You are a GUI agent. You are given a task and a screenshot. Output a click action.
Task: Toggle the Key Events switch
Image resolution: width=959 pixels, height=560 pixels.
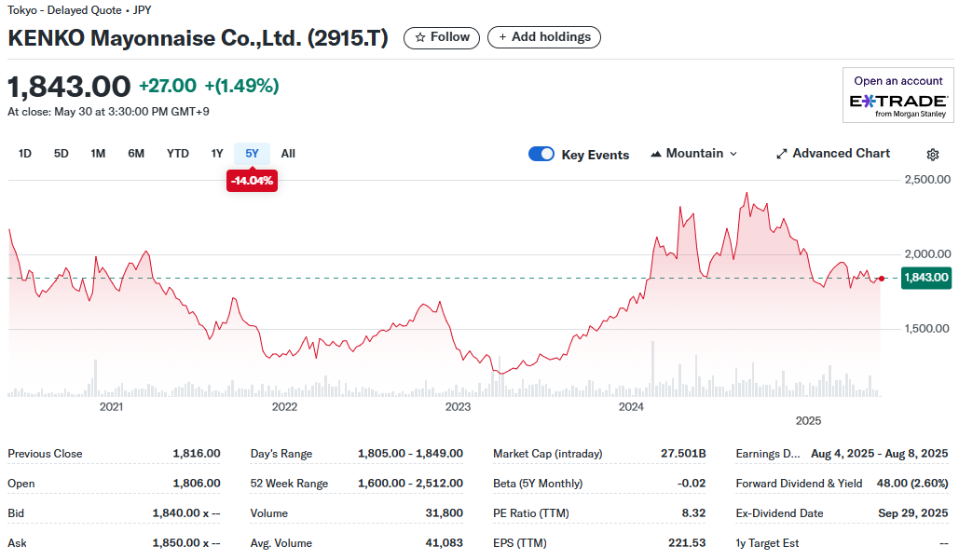point(541,154)
